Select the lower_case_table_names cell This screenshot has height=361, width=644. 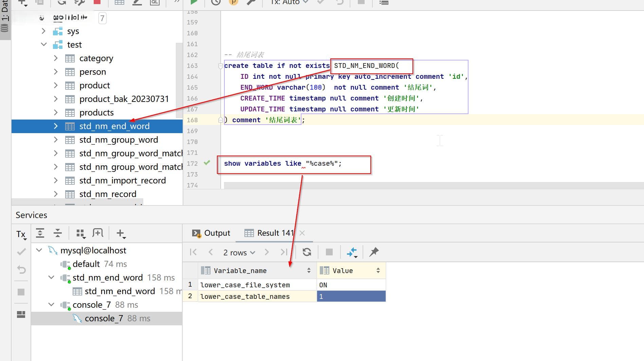[257, 296]
